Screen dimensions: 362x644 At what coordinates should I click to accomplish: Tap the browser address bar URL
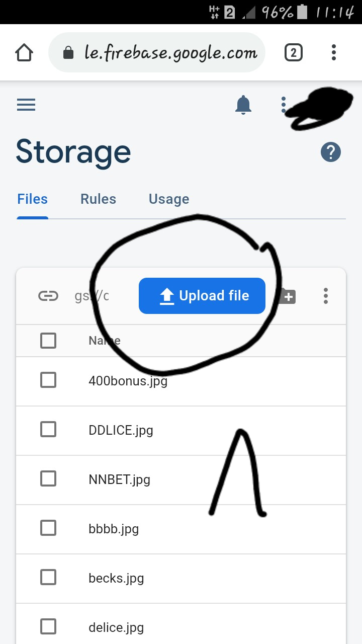[171, 52]
